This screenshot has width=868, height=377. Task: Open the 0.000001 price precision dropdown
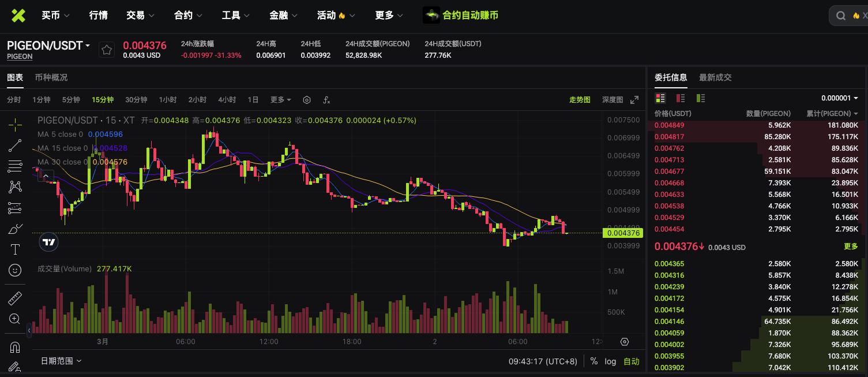tap(839, 98)
